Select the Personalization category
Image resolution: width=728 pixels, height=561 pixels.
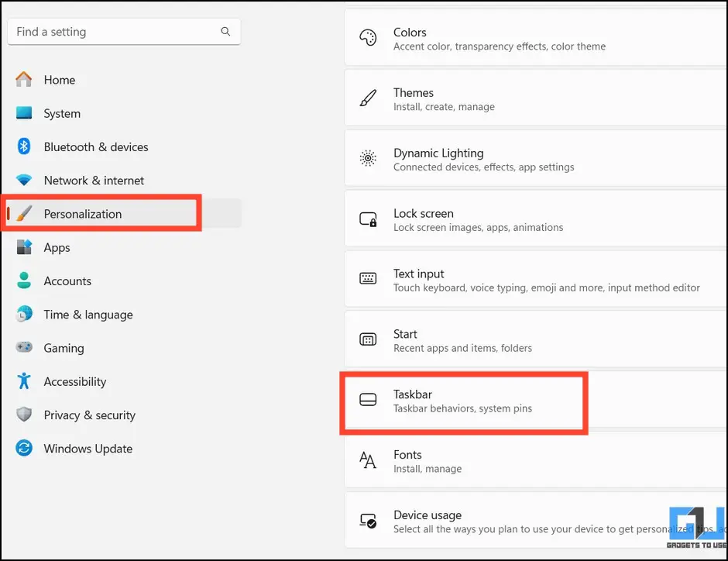[x=124, y=214]
